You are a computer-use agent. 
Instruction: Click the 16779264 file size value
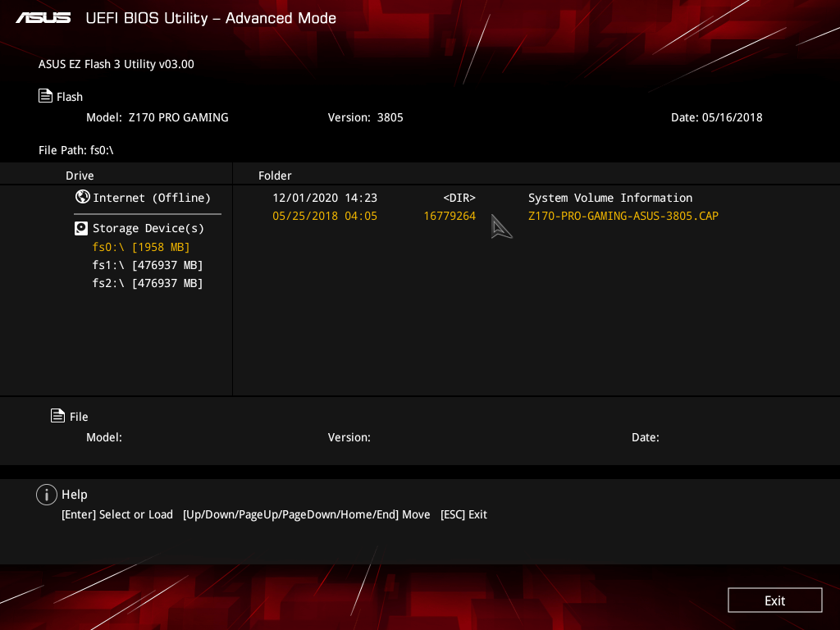450,216
